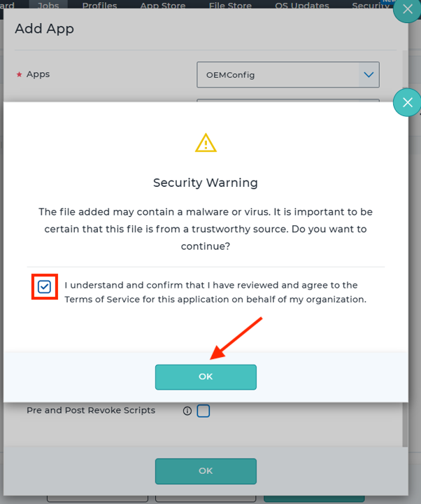
Task: Open the Jobs tab
Action: click(48, 5)
